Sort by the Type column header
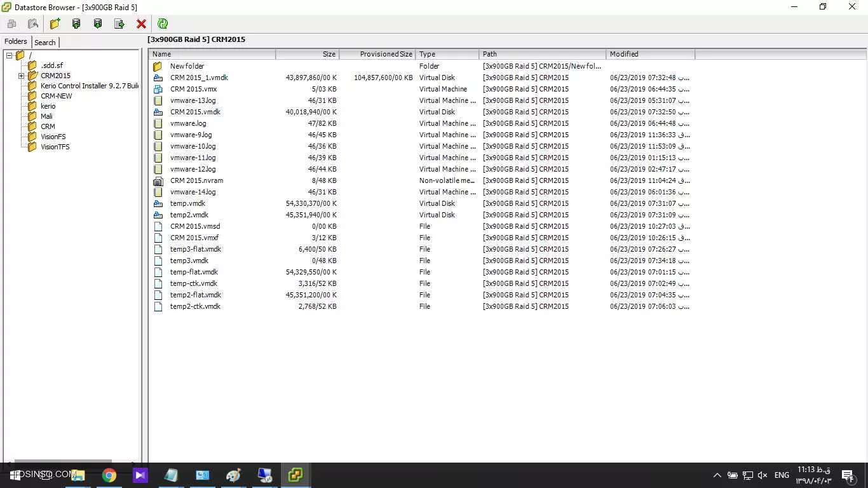This screenshot has height=488, width=868. pos(447,55)
